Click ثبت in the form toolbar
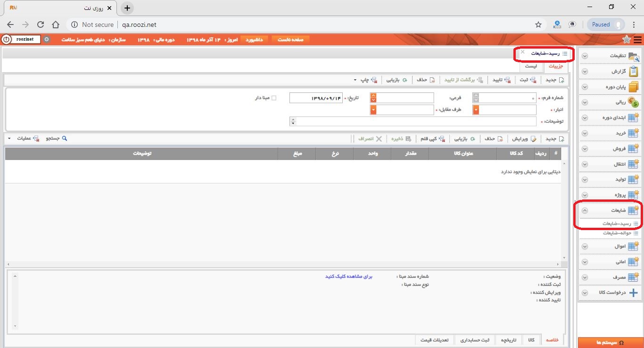Viewport: 644px width, 348px height. pyautogui.click(x=528, y=80)
